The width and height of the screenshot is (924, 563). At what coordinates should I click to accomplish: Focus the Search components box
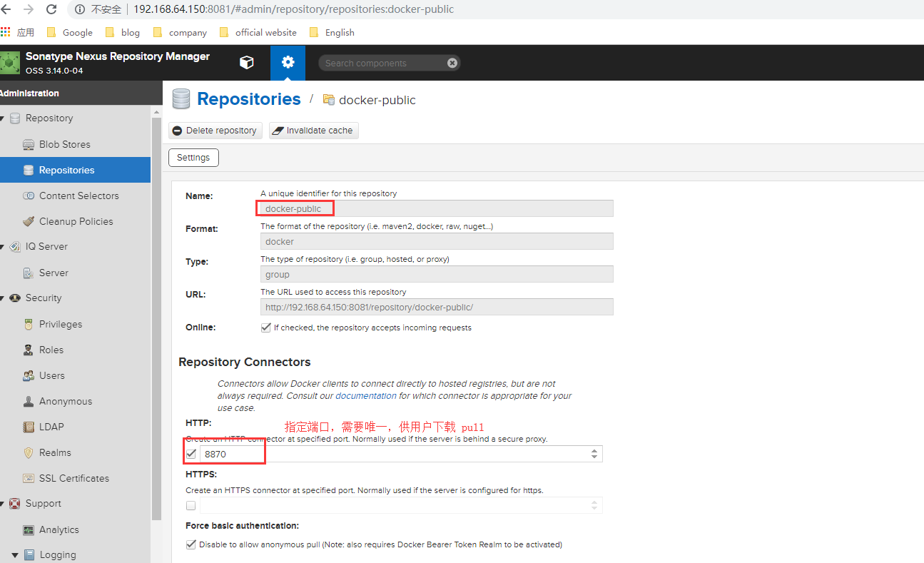(x=384, y=63)
